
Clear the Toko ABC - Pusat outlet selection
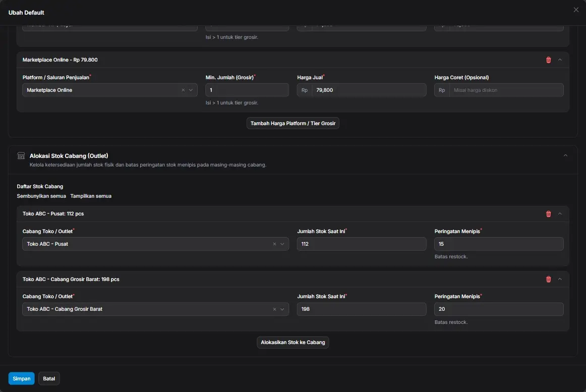coord(274,244)
